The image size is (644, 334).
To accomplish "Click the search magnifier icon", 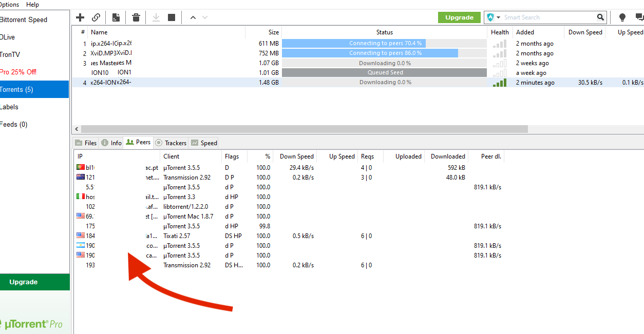I will (601, 17).
